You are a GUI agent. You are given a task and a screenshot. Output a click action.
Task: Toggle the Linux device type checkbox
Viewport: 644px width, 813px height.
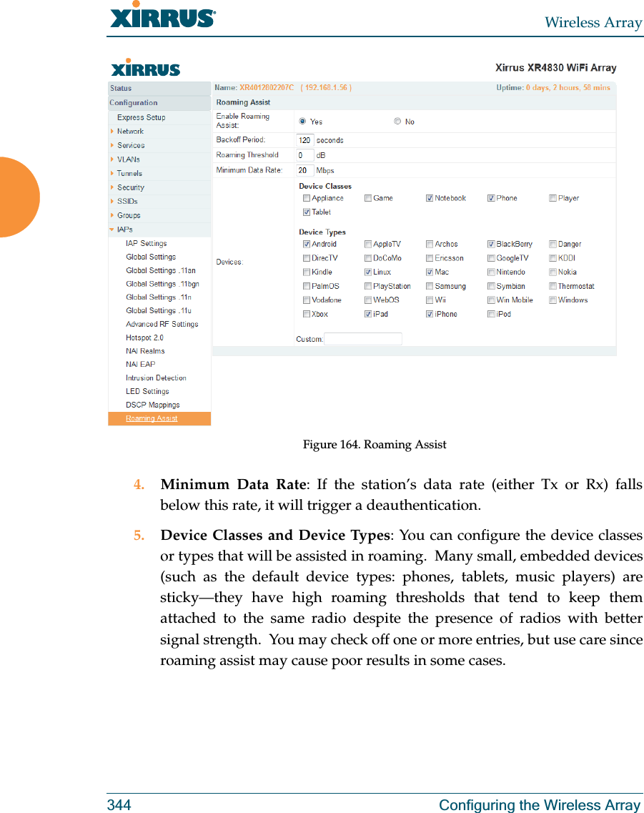[368, 272]
